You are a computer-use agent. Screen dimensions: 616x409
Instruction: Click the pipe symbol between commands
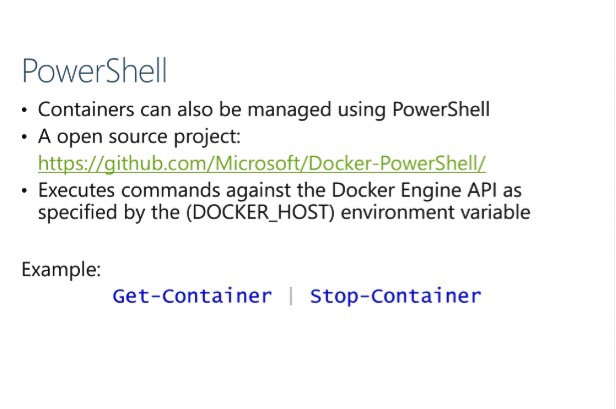[291, 296]
